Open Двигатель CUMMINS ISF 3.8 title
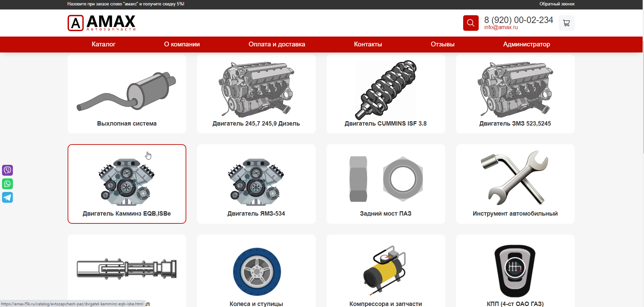Screen dimensions: 644x307 386,124
